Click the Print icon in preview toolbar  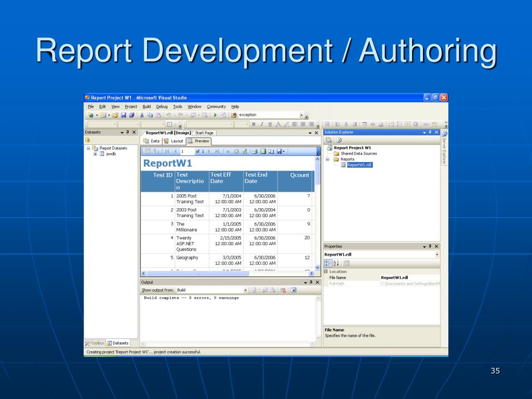255,151
